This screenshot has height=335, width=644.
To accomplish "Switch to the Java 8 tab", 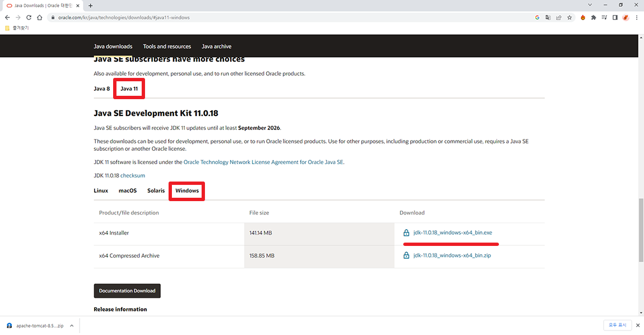I will pos(102,89).
